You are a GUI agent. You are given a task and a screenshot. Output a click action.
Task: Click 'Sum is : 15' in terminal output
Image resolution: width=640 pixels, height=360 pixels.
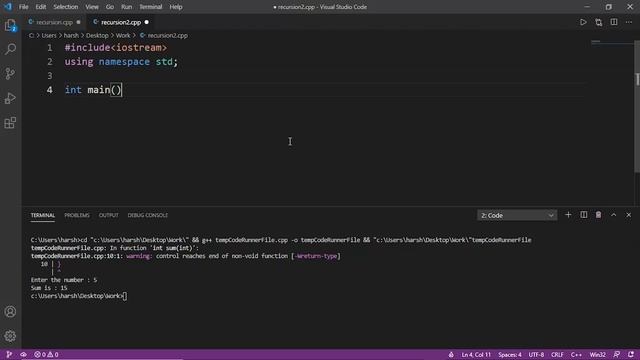[x=49, y=288]
